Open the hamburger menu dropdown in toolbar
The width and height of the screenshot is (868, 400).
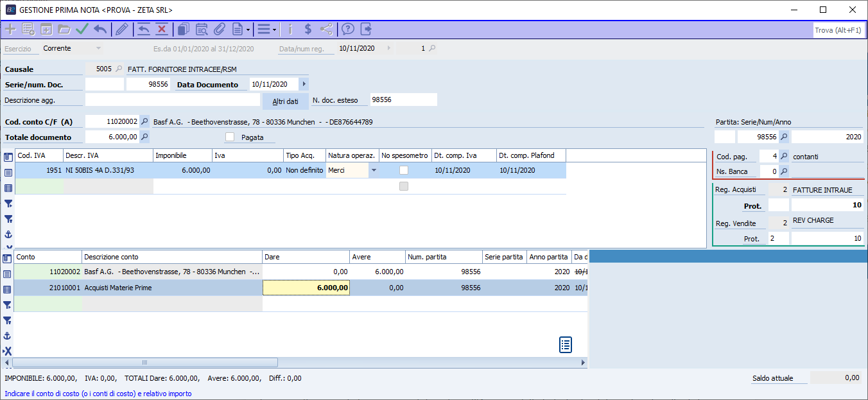click(266, 29)
